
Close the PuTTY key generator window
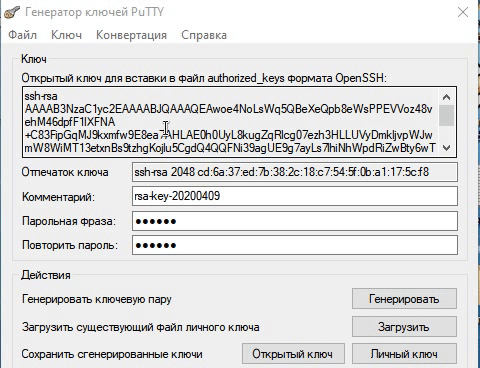463,13
